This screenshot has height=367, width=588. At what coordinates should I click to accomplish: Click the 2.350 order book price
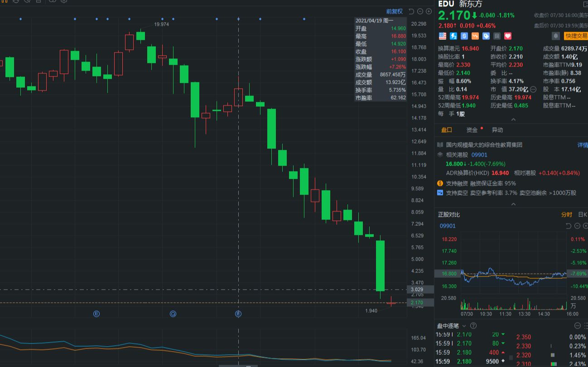(x=524, y=337)
